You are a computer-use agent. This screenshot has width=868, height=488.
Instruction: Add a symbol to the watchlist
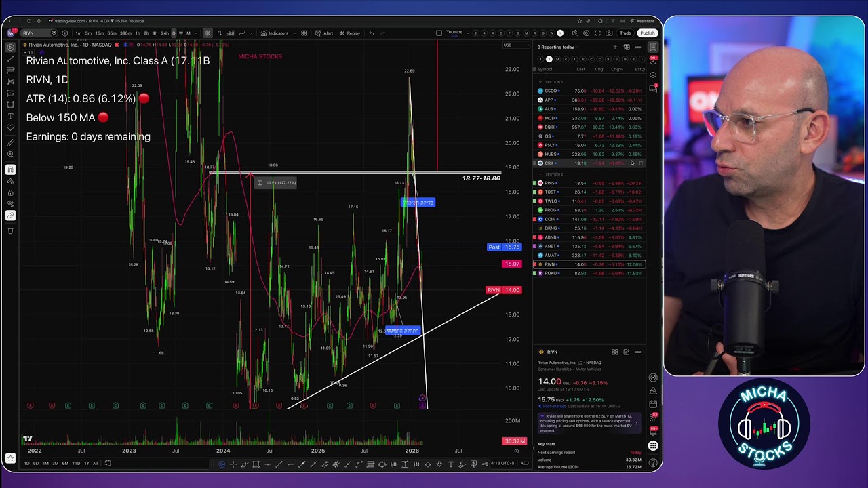tap(615, 47)
